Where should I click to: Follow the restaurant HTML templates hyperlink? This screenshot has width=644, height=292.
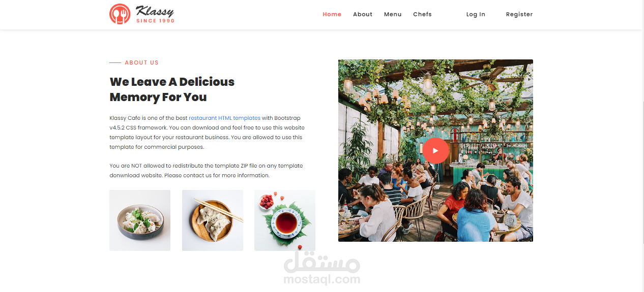tap(224, 118)
